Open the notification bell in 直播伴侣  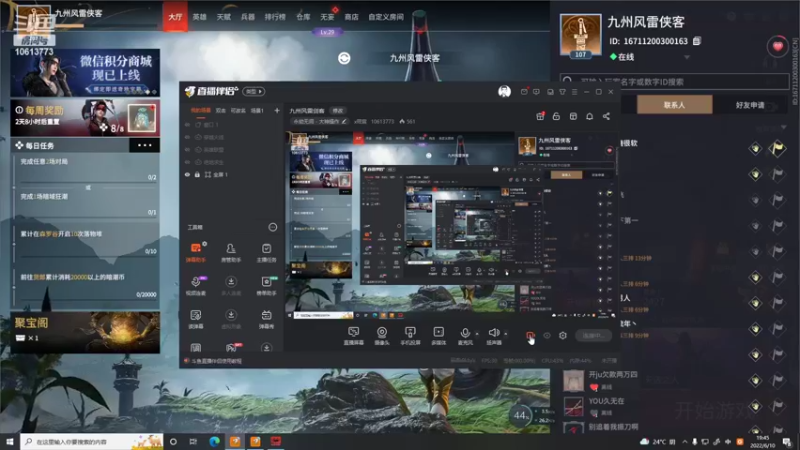[x=589, y=116]
